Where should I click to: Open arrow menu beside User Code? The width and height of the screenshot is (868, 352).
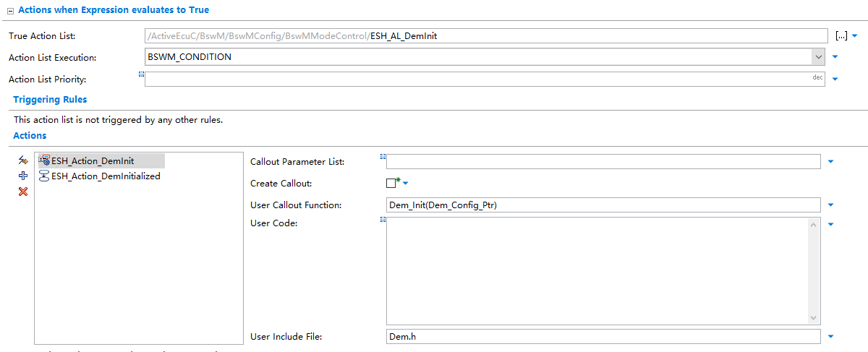coord(830,224)
